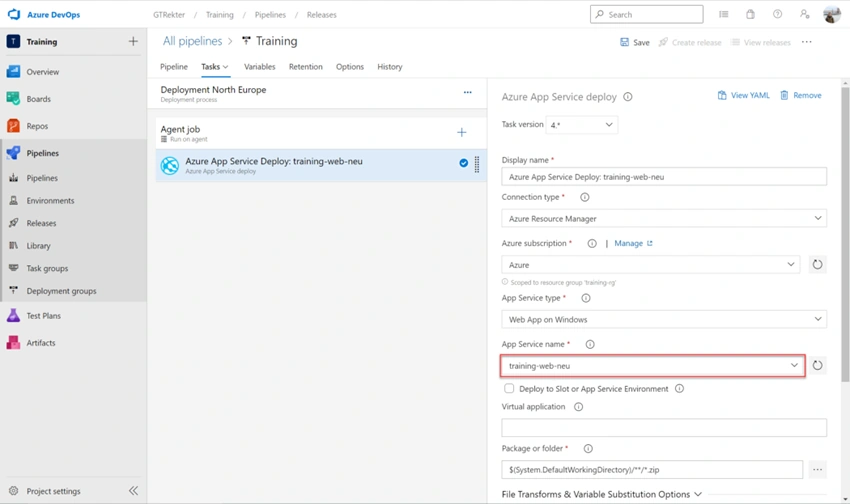Refresh the App Service name list
Image resolution: width=850 pixels, height=504 pixels.
[817, 365]
